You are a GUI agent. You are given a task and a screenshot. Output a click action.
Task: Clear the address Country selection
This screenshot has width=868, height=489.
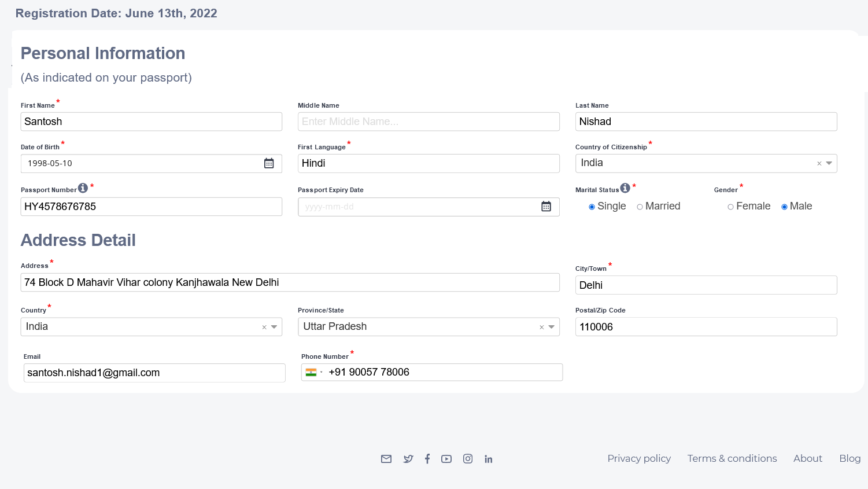(x=264, y=328)
